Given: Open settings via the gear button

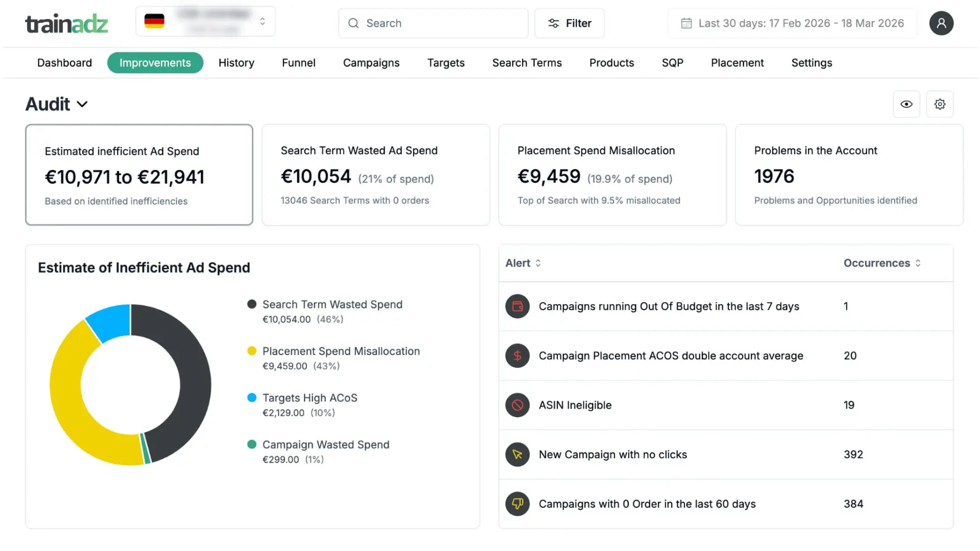Looking at the screenshot, I should tap(940, 104).
